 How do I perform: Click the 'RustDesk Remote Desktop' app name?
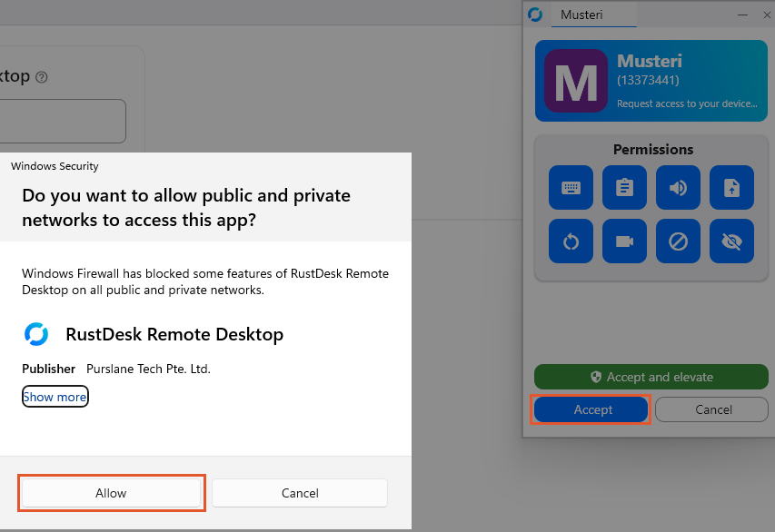click(174, 334)
